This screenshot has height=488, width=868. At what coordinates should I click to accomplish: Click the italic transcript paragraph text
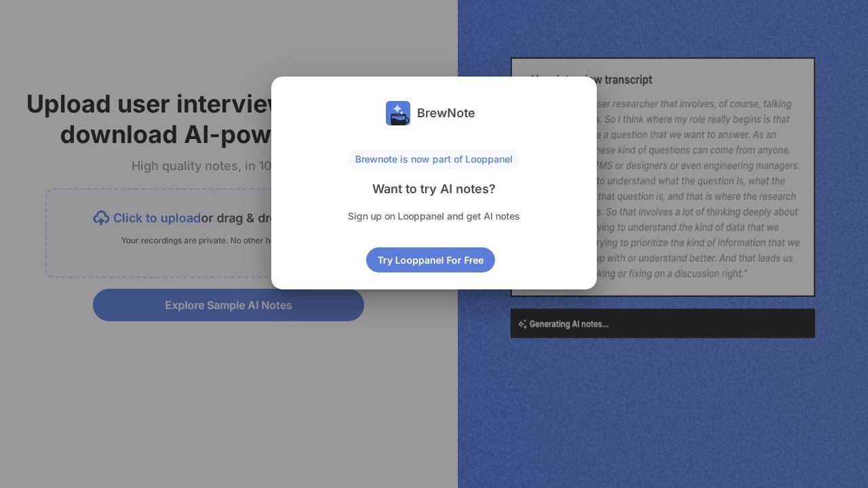(x=698, y=197)
